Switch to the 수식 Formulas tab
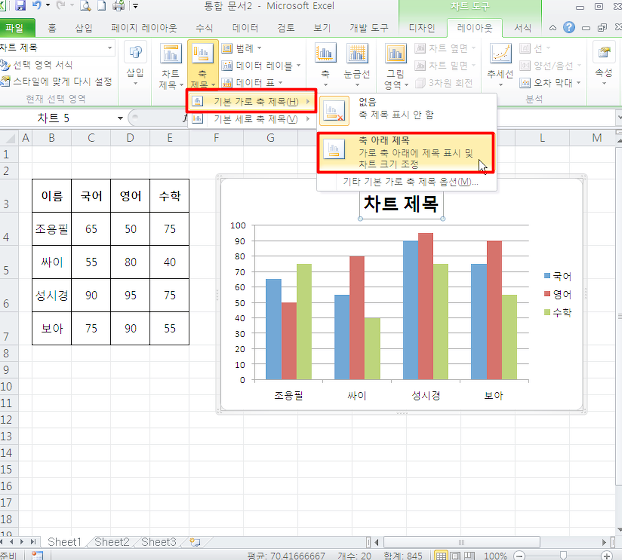The image size is (622, 560). pos(204,28)
